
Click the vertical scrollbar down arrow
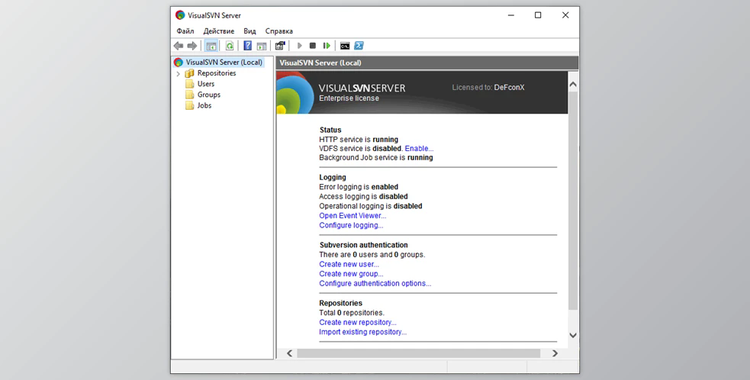point(573,335)
